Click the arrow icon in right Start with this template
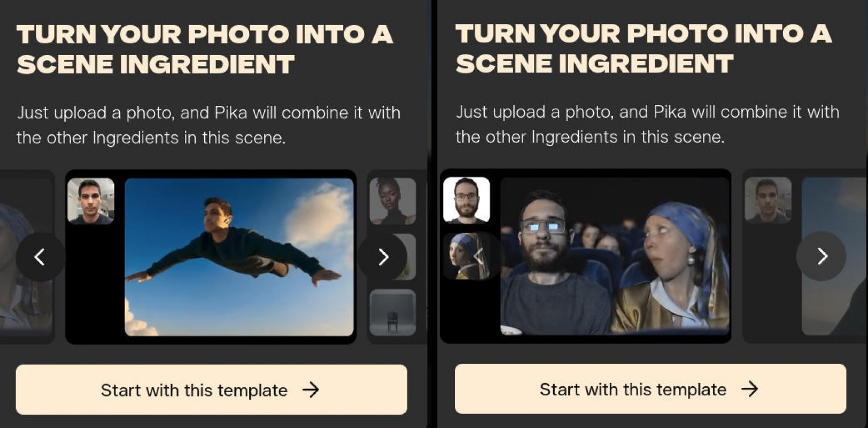Image resolution: width=868 pixels, height=428 pixels. 750,389
